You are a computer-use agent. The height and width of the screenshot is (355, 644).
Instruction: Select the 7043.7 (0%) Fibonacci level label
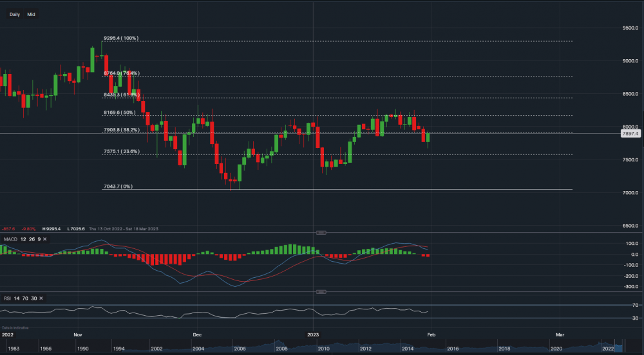pos(118,187)
